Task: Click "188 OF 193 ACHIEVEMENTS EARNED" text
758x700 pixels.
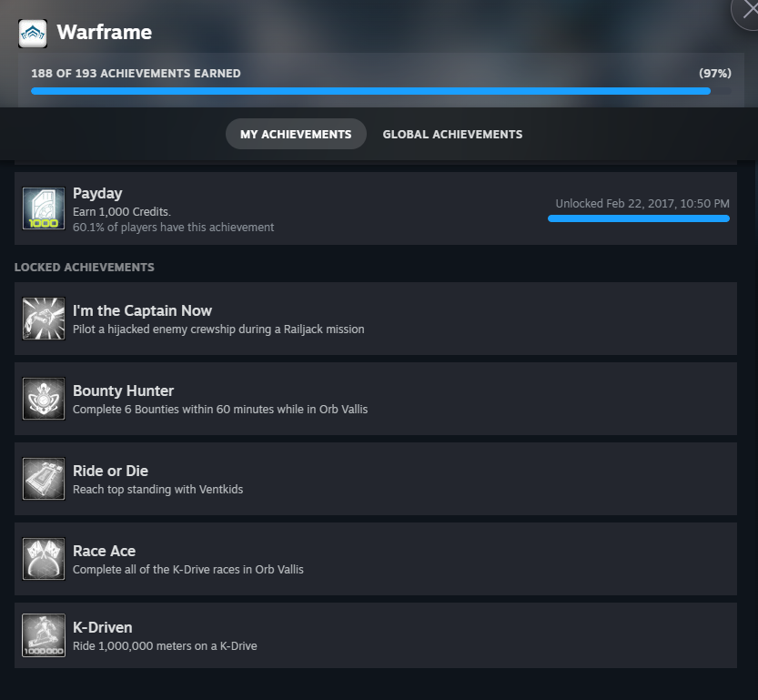Action: 136,73
